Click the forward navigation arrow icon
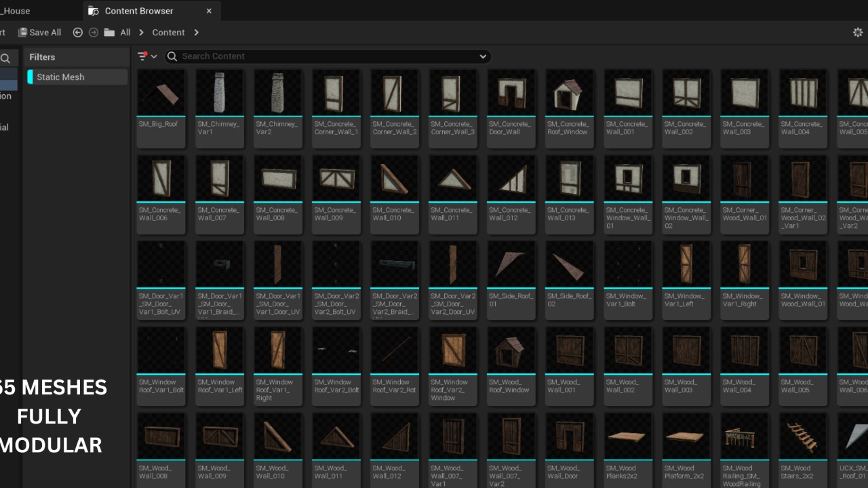The image size is (868, 488). coord(94,33)
